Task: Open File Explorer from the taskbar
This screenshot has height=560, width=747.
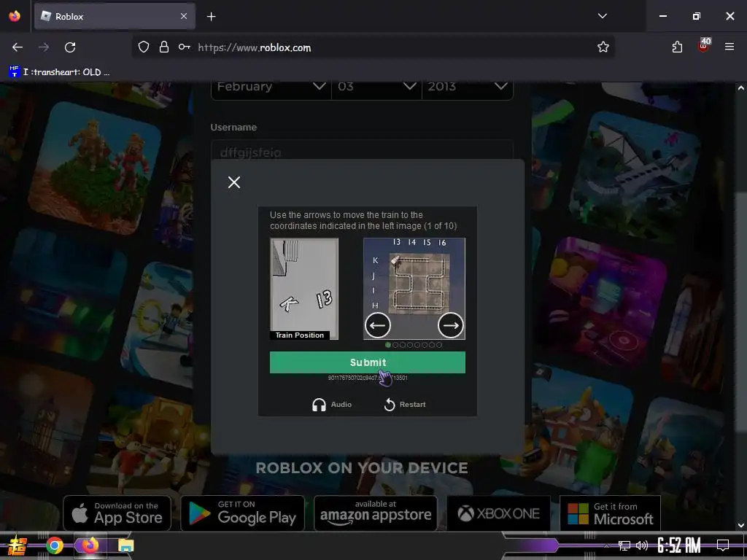Action: 125,545
